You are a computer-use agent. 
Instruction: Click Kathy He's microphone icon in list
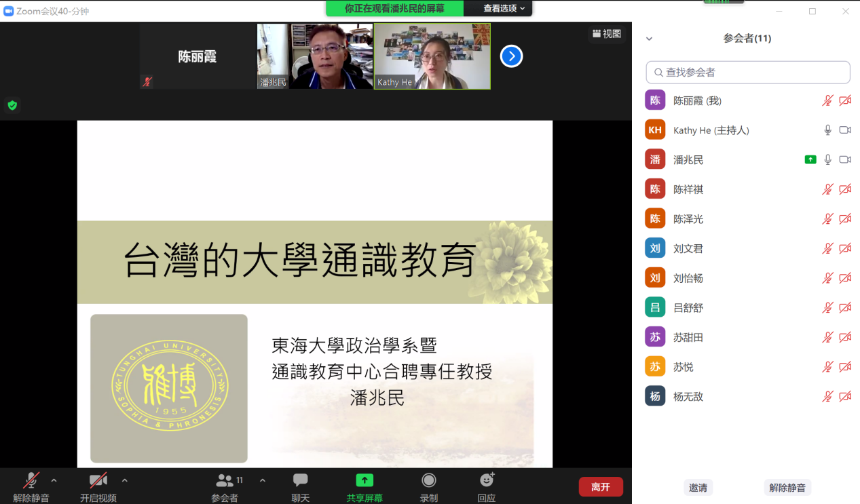[x=827, y=130]
